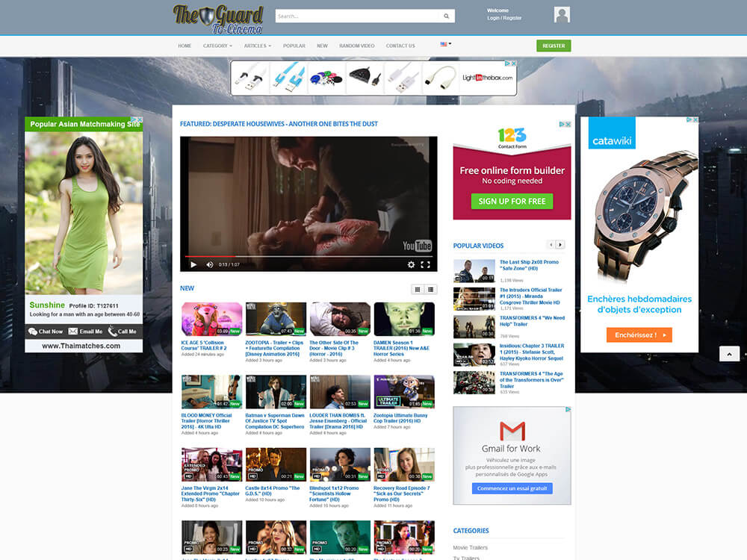Close the Catawiki watch ad
The width and height of the screenshot is (747, 560).
pos(695,119)
